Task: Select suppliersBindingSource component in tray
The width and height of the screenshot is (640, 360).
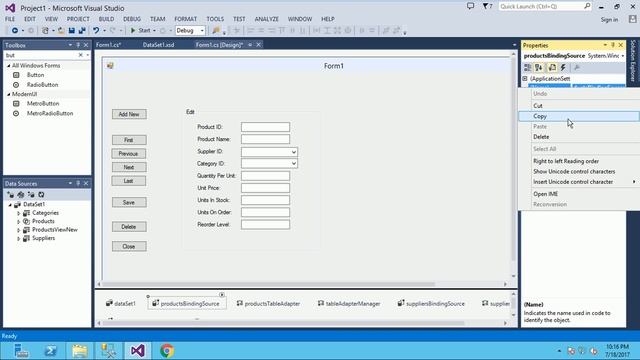Action: 431,304
